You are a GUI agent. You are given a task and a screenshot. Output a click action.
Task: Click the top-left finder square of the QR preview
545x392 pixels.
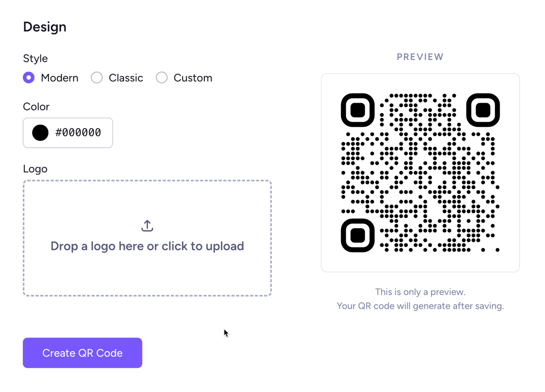(x=357, y=109)
